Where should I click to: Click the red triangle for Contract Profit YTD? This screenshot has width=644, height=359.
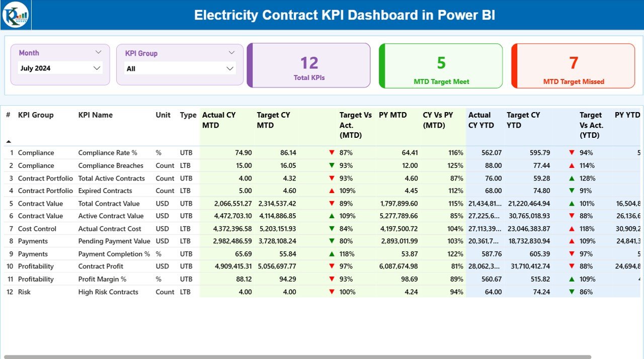coord(572,266)
